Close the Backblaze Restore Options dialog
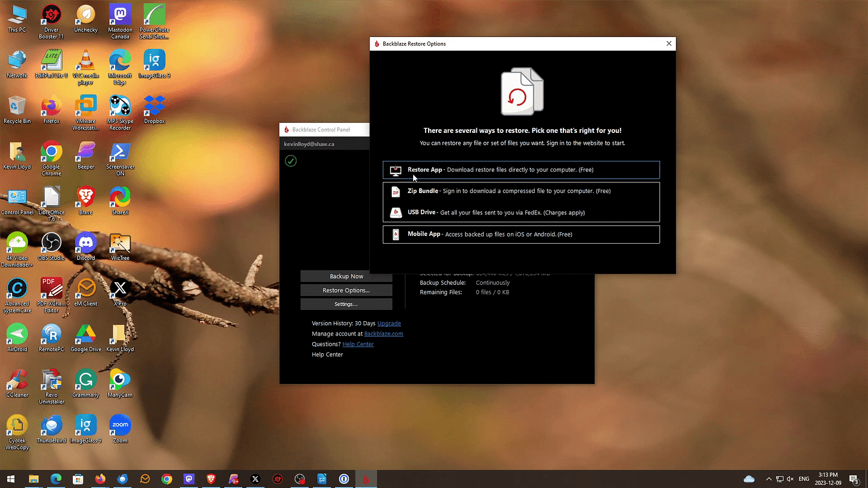The image size is (868, 488). [x=669, y=43]
